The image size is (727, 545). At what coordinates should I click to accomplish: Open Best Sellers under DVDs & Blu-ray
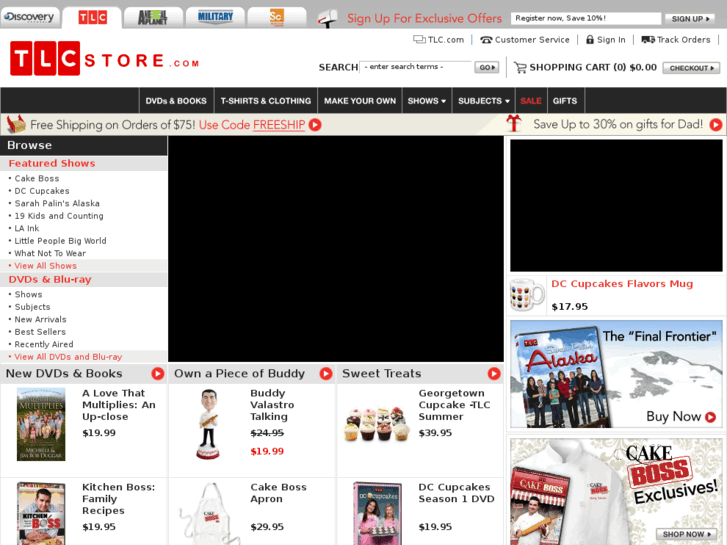tap(40, 332)
